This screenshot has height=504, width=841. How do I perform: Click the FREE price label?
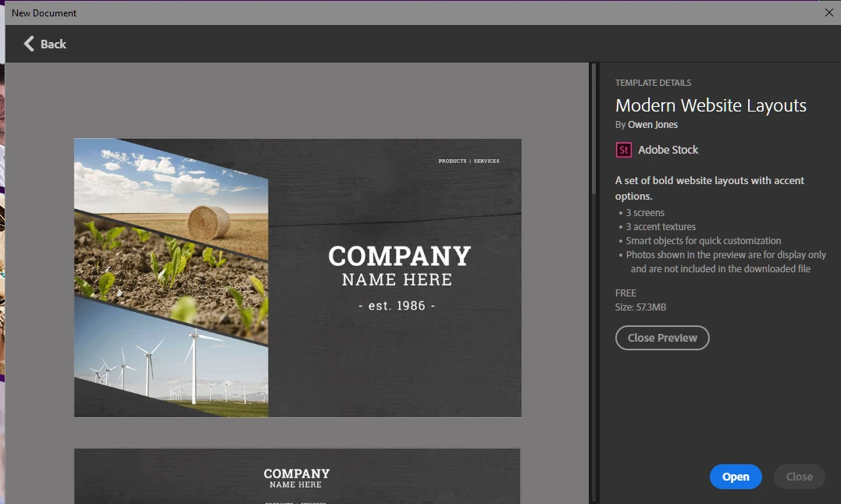coord(625,293)
